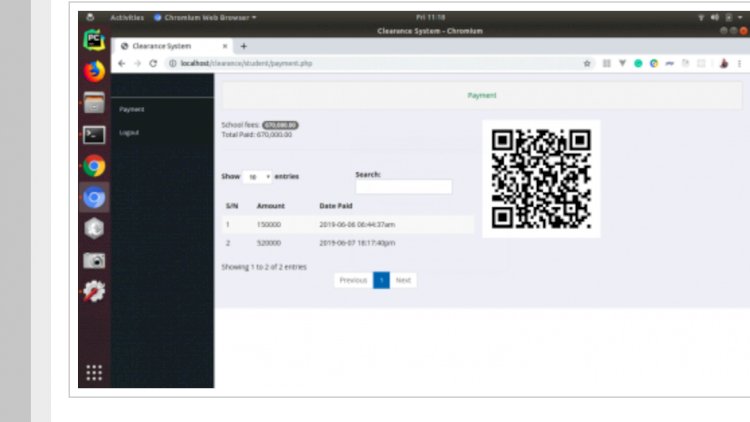Image resolution: width=750 pixels, height=422 pixels.
Task: Select the Chromium dock icon
Action: click(94, 198)
